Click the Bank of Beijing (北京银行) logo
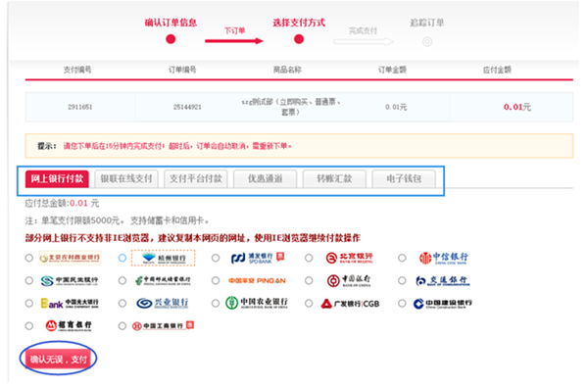Image resolution: width=588 pixels, height=387 pixels. [349, 258]
